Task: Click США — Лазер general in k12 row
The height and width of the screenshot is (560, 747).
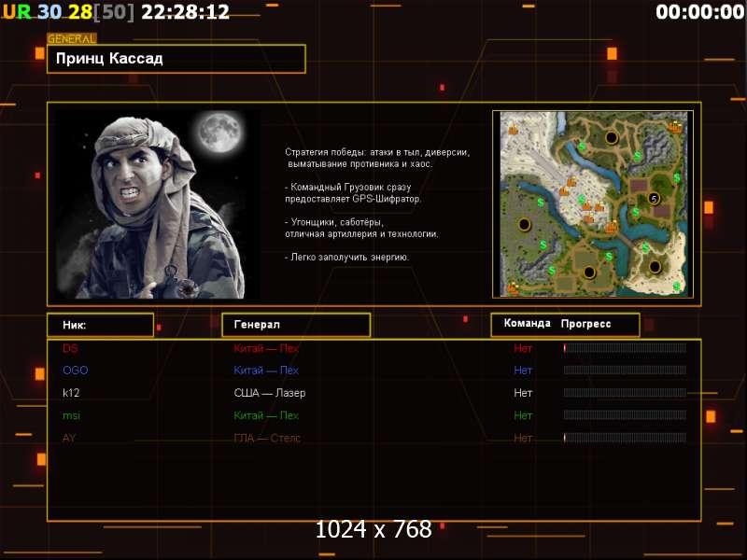Action: coord(270,393)
